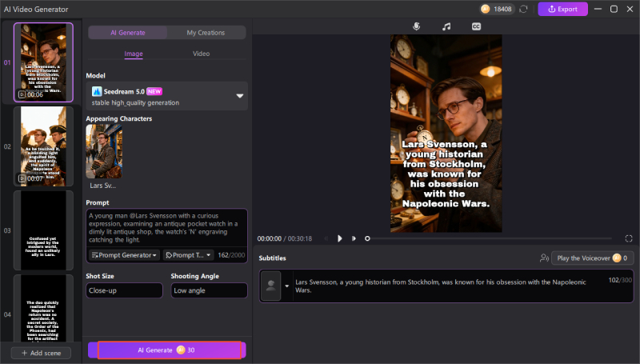This screenshot has height=364, width=640.
Task: Step to the next frame
Action: point(354,238)
